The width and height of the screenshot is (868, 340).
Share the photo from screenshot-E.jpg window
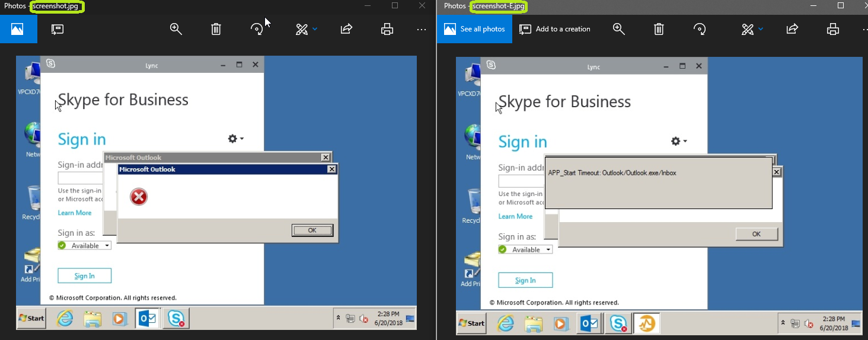pyautogui.click(x=792, y=29)
